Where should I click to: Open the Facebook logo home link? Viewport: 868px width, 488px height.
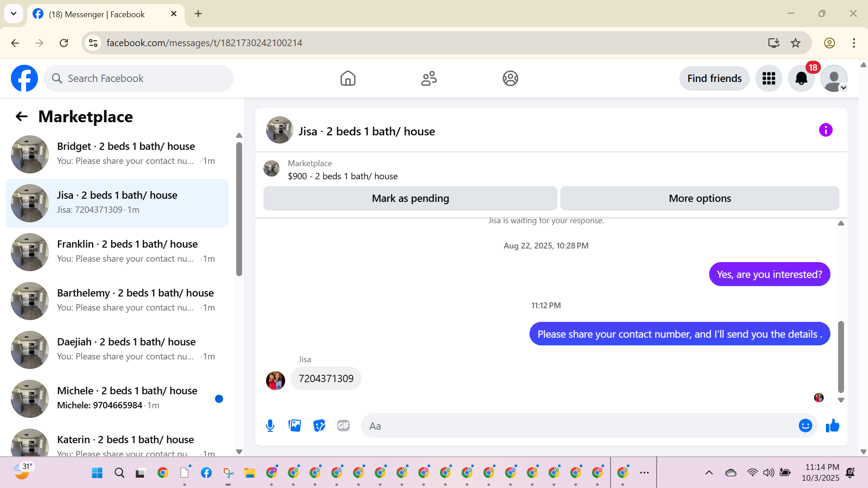pyautogui.click(x=24, y=78)
